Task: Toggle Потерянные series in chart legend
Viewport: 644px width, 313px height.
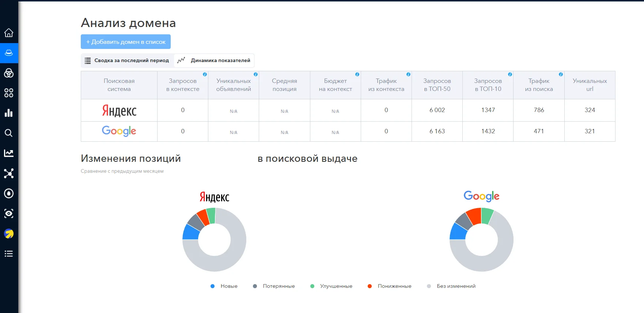Action: 274,286
